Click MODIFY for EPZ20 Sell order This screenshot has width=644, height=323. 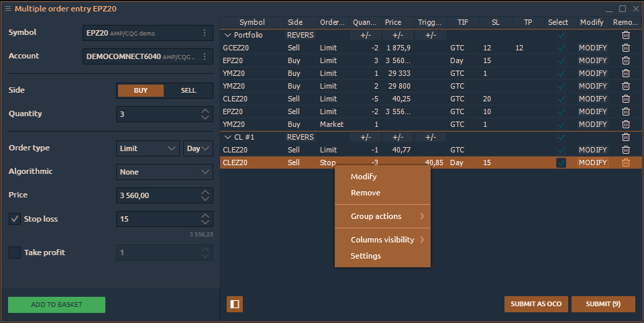click(592, 111)
